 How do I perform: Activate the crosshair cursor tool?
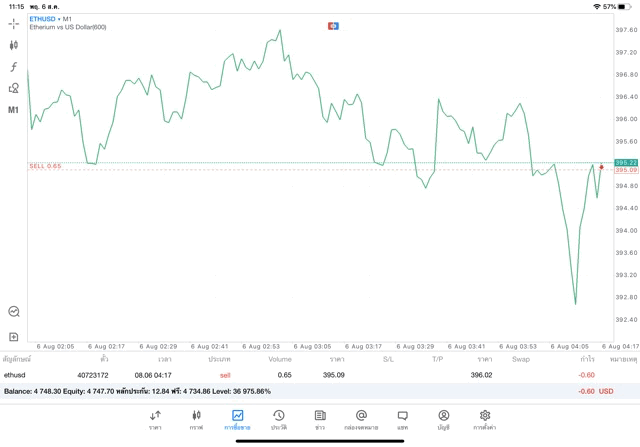click(14, 23)
